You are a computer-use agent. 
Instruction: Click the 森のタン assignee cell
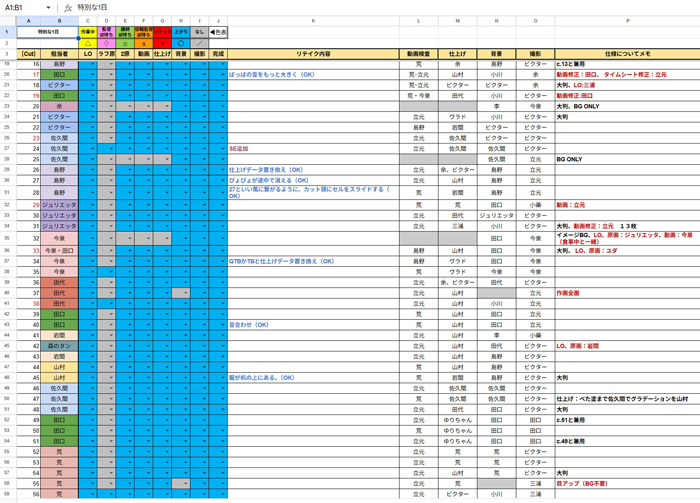[59, 346]
